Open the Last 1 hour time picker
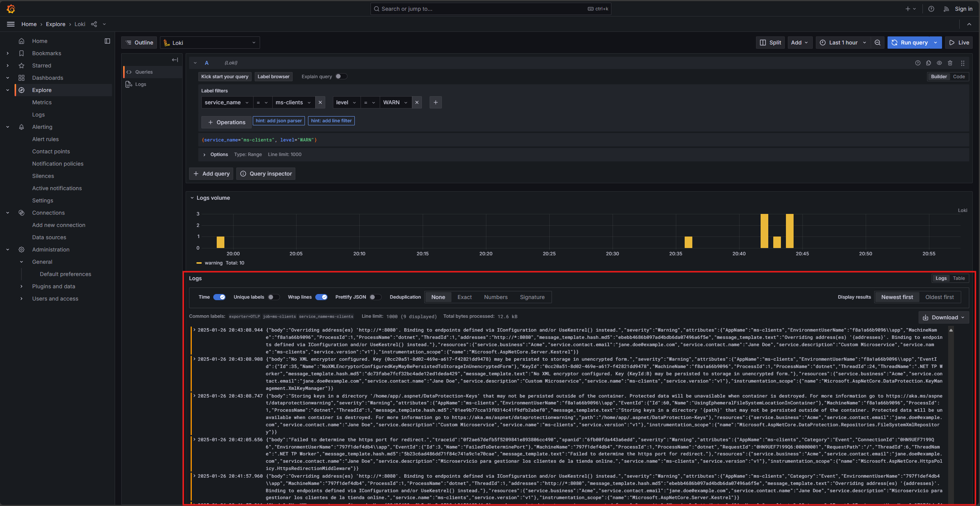The width and height of the screenshot is (980, 506). 843,43
